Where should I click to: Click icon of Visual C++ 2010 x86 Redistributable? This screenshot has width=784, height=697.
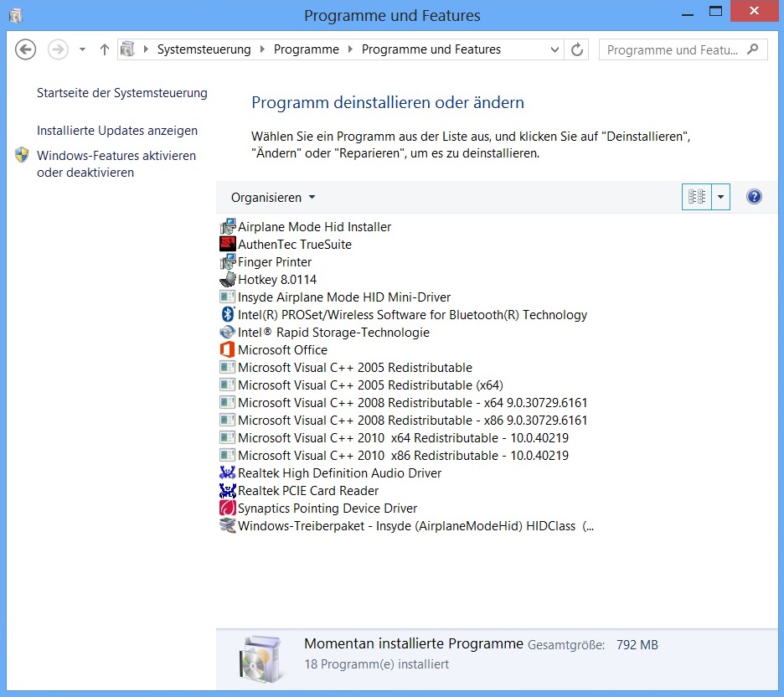pyautogui.click(x=228, y=455)
